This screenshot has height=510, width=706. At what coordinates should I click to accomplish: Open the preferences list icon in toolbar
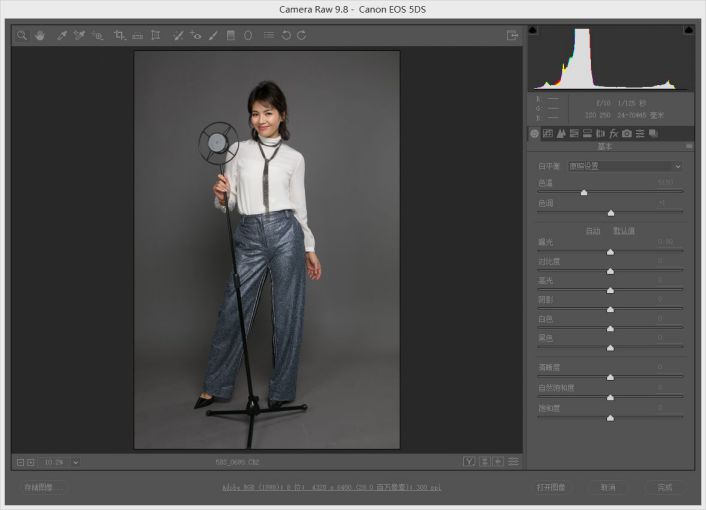(x=268, y=35)
